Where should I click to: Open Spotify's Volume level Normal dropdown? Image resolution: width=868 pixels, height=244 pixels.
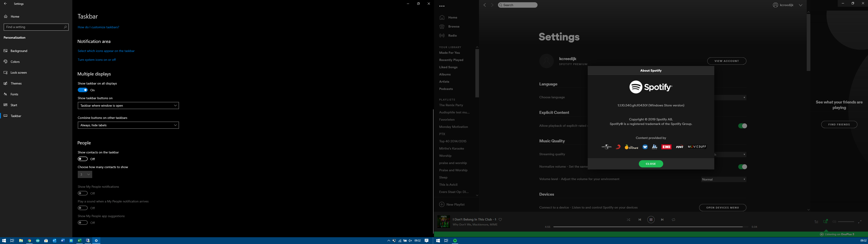click(x=723, y=180)
